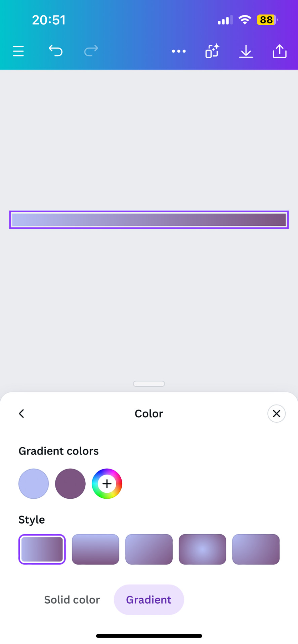298x644 pixels.
Task: Choose the radial center gradient style
Action: click(x=202, y=549)
